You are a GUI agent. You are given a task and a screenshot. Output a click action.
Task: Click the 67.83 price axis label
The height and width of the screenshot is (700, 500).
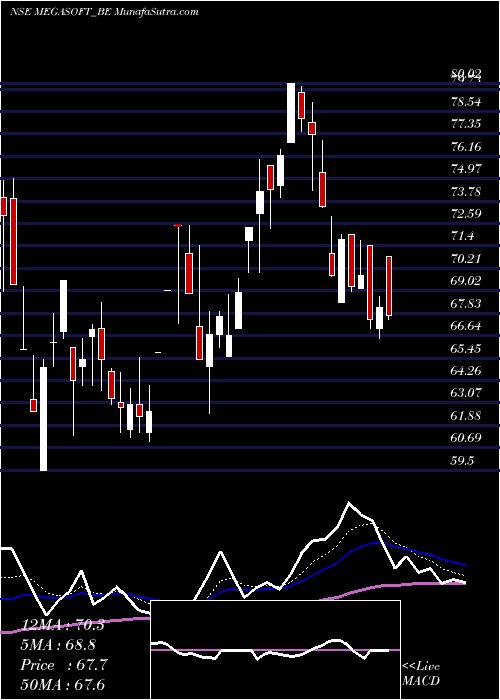[466, 304]
